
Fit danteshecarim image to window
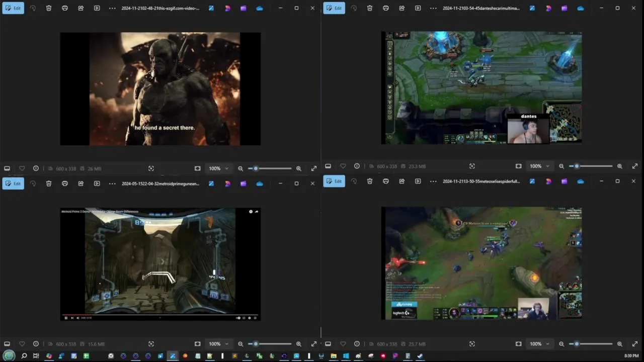point(518,166)
